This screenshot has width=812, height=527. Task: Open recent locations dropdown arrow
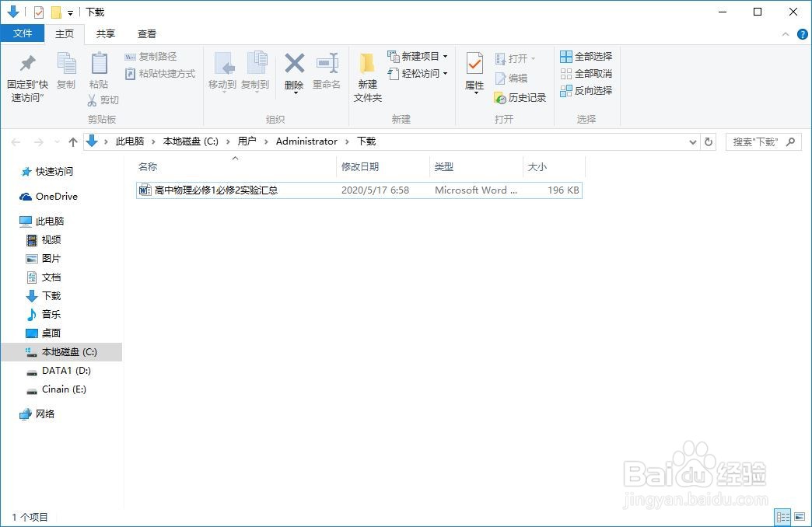point(57,141)
